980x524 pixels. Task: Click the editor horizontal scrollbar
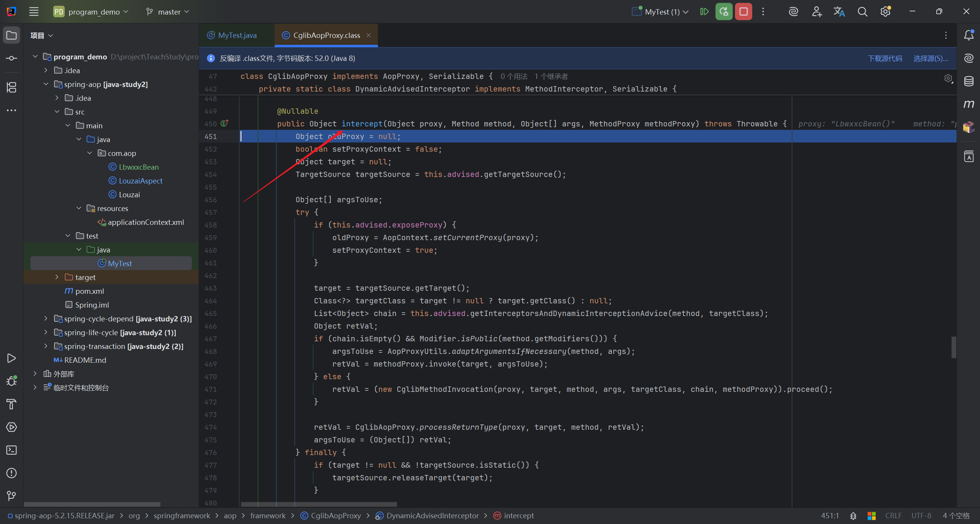point(318,504)
